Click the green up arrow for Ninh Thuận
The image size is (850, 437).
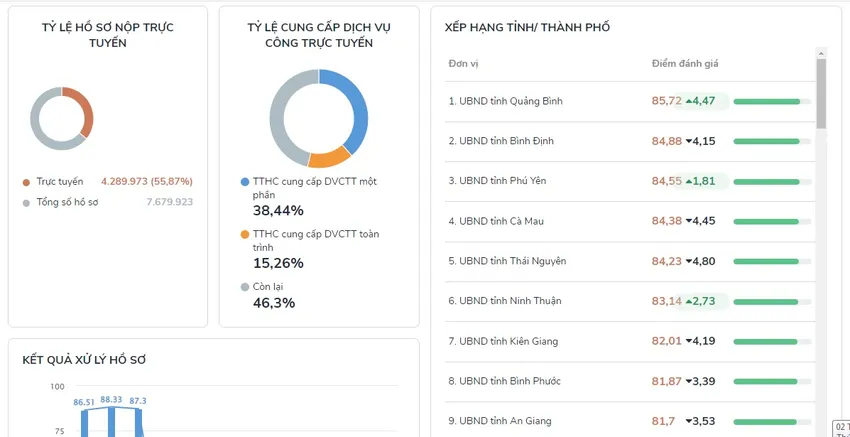[x=689, y=301]
